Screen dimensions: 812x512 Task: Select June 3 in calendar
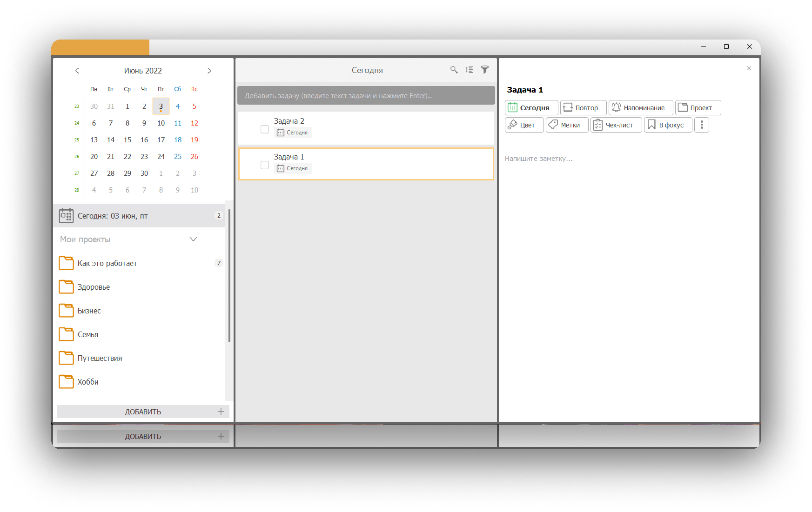[x=161, y=106]
